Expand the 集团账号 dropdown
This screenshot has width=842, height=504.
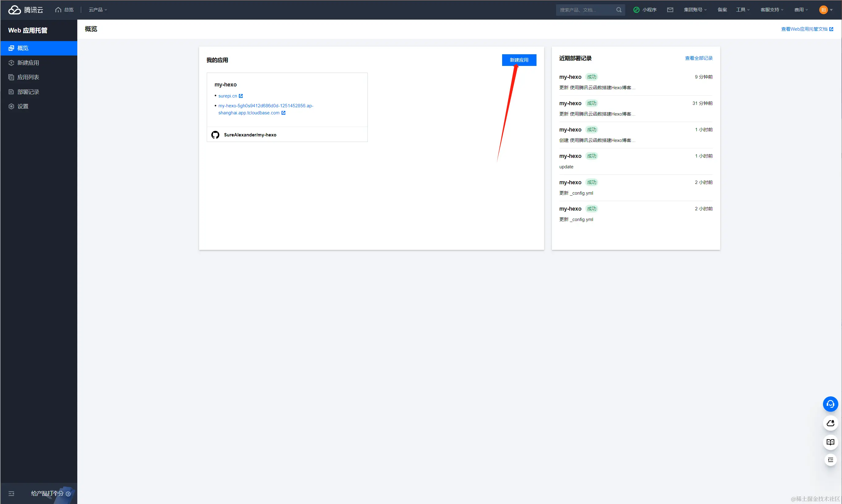click(x=695, y=10)
